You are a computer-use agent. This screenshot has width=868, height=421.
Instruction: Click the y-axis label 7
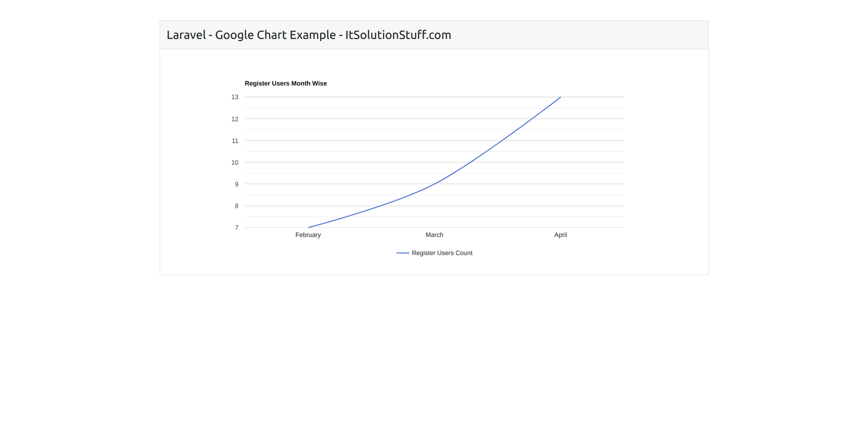click(237, 227)
